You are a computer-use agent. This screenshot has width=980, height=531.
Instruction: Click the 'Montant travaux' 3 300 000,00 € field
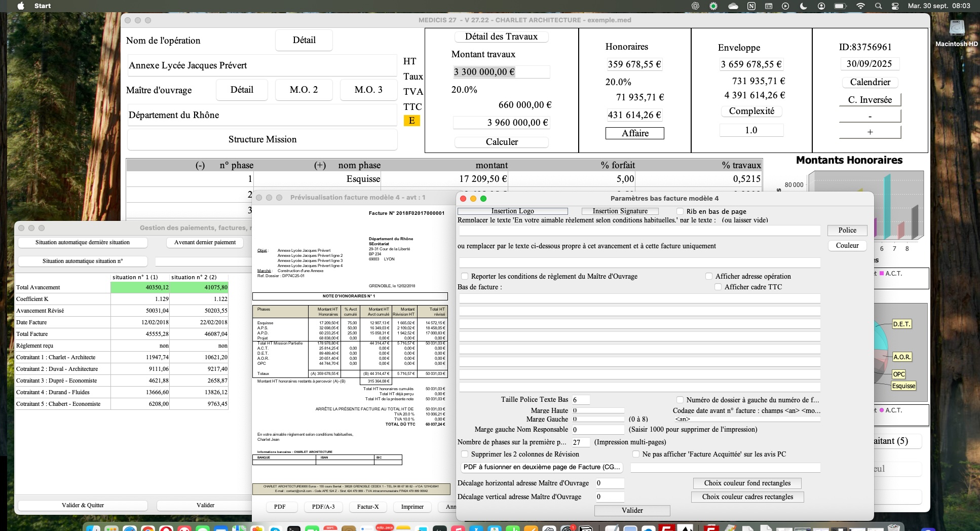click(501, 72)
